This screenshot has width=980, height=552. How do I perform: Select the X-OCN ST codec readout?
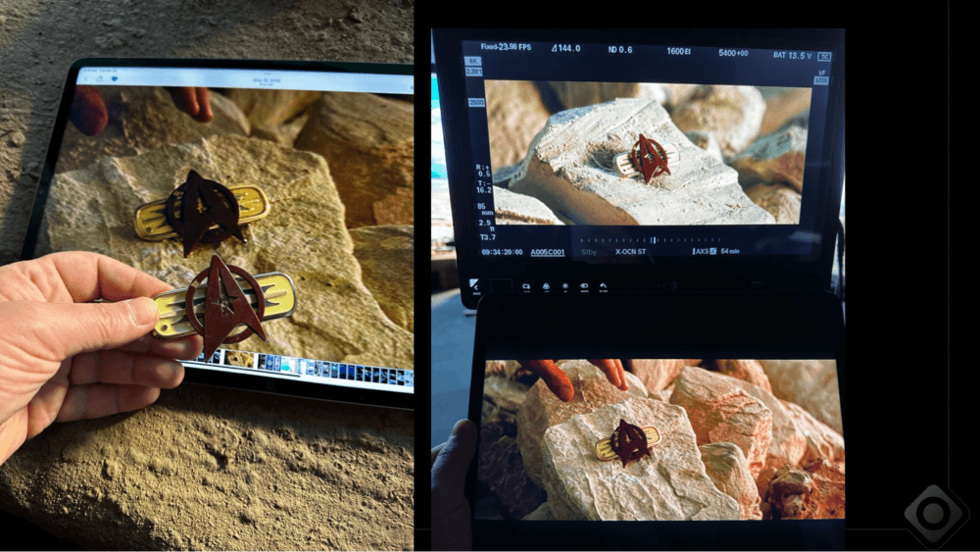click(630, 252)
